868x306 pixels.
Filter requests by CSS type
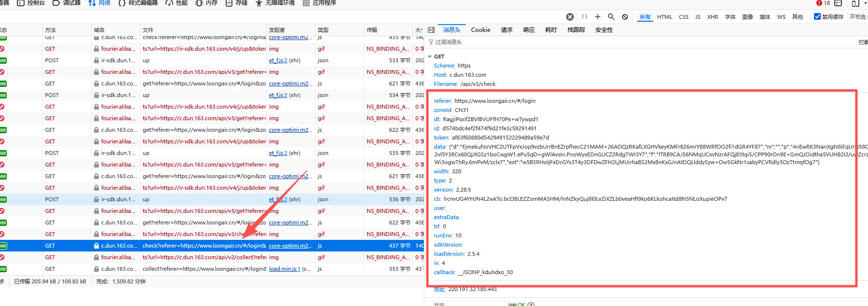(x=684, y=17)
